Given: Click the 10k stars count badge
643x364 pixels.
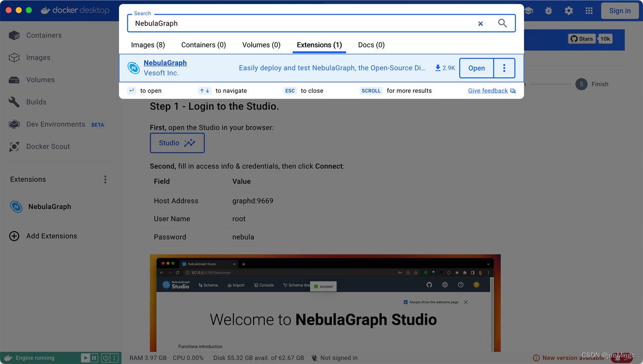Looking at the screenshot, I should coord(605,39).
